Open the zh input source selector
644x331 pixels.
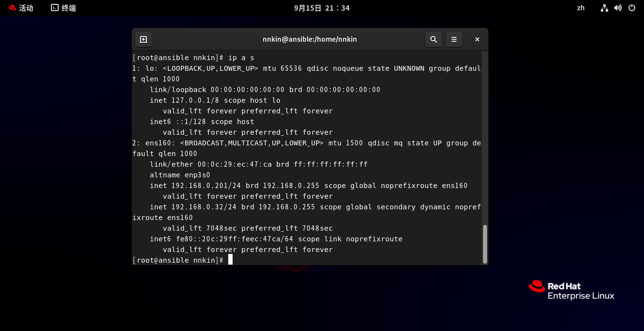581,8
